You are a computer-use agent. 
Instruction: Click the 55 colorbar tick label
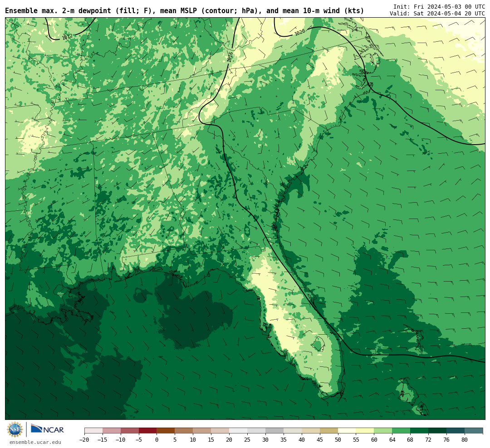click(356, 439)
